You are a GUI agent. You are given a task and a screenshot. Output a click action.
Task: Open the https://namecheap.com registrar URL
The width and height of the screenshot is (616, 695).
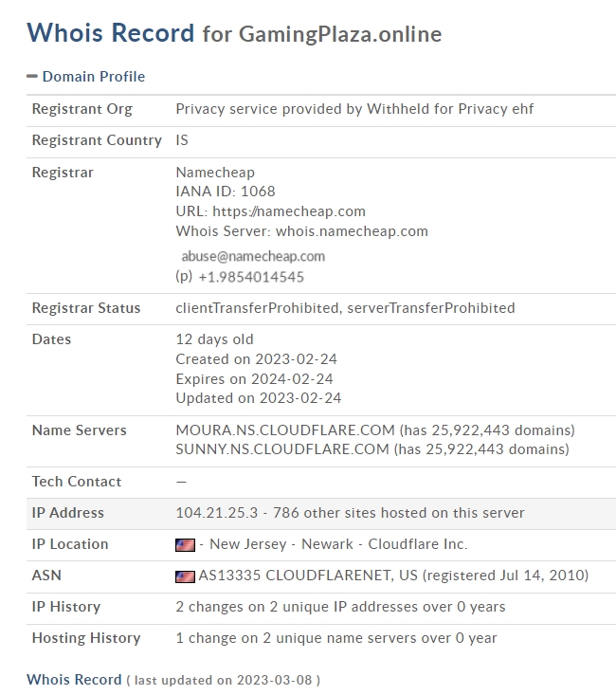click(x=289, y=211)
